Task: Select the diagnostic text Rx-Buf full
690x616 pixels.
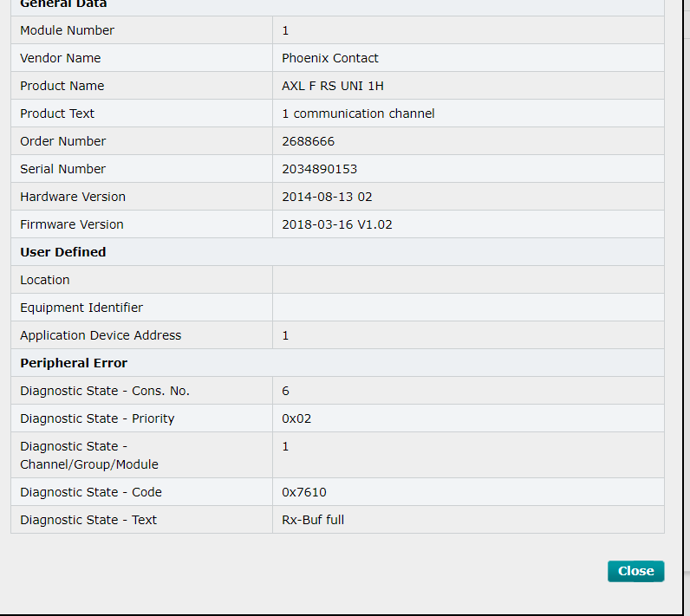Action: (x=313, y=520)
